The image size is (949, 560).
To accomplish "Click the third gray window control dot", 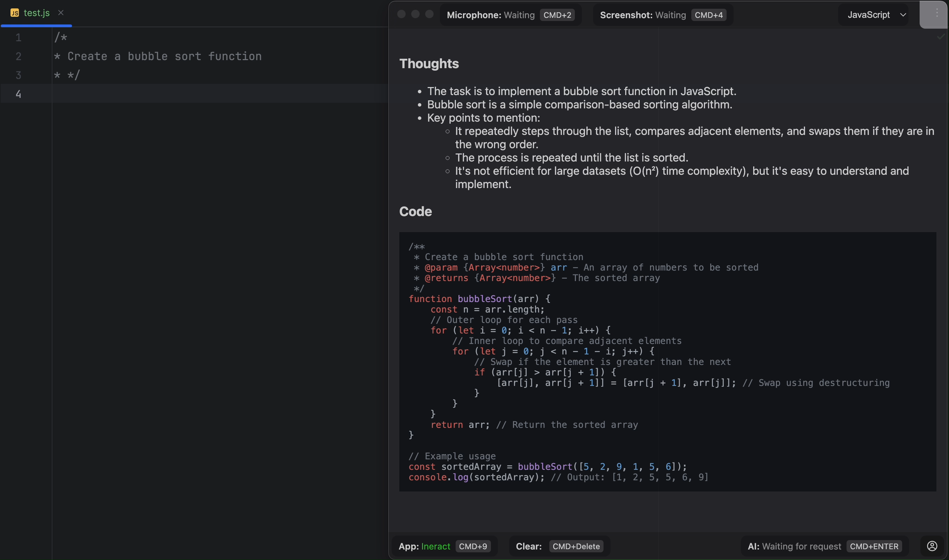I will coord(429,14).
